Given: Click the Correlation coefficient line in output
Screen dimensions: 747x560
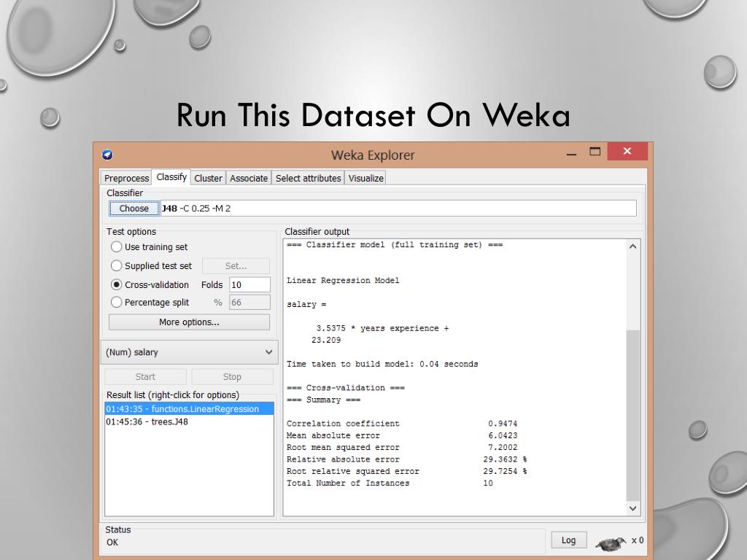Looking at the screenshot, I should pyautogui.click(x=402, y=424).
